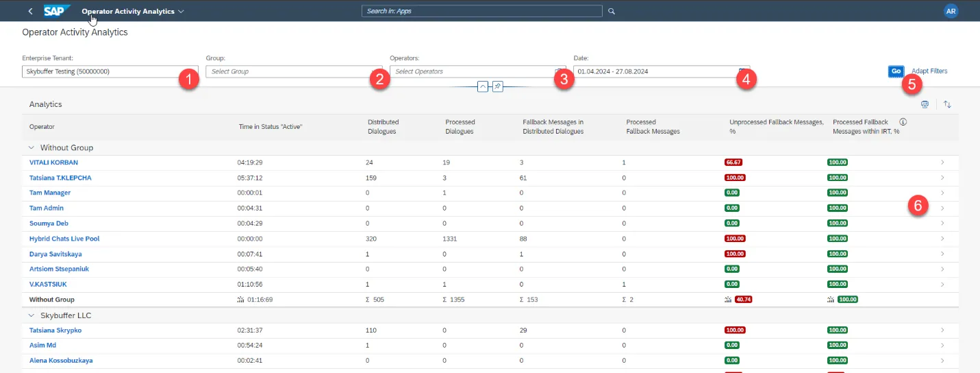980x373 pixels.
Task: Collapse the Skybuffer LLC group
Action: click(32, 315)
